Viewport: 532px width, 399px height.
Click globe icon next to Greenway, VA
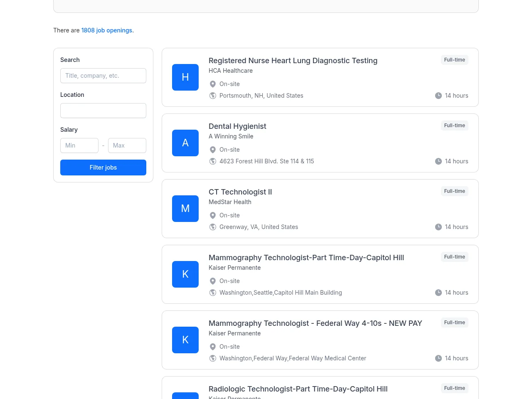coord(213,227)
